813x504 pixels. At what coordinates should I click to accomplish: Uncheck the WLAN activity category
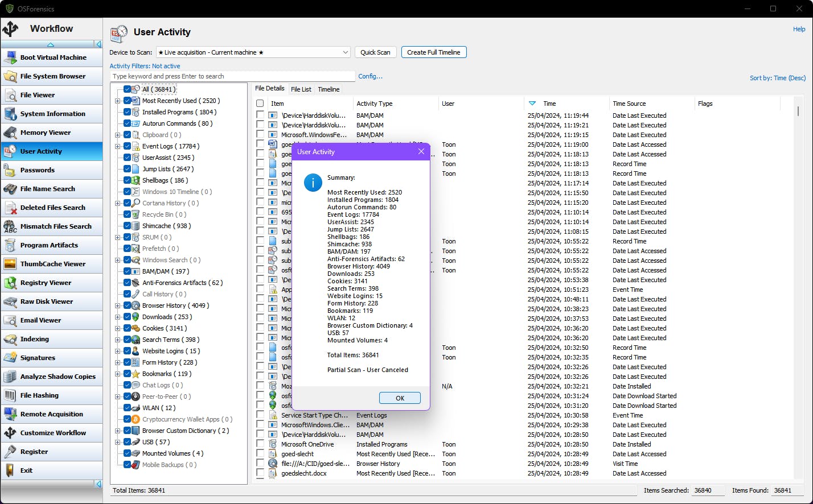click(126, 408)
